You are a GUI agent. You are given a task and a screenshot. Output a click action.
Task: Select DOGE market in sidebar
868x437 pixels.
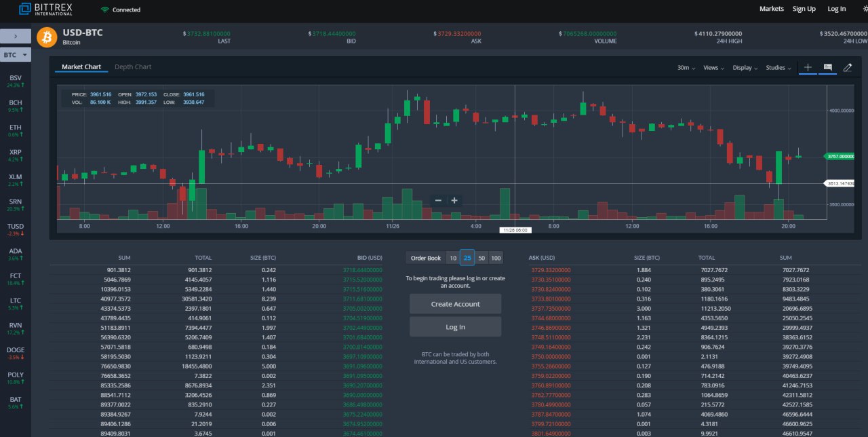pyautogui.click(x=16, y=354)
